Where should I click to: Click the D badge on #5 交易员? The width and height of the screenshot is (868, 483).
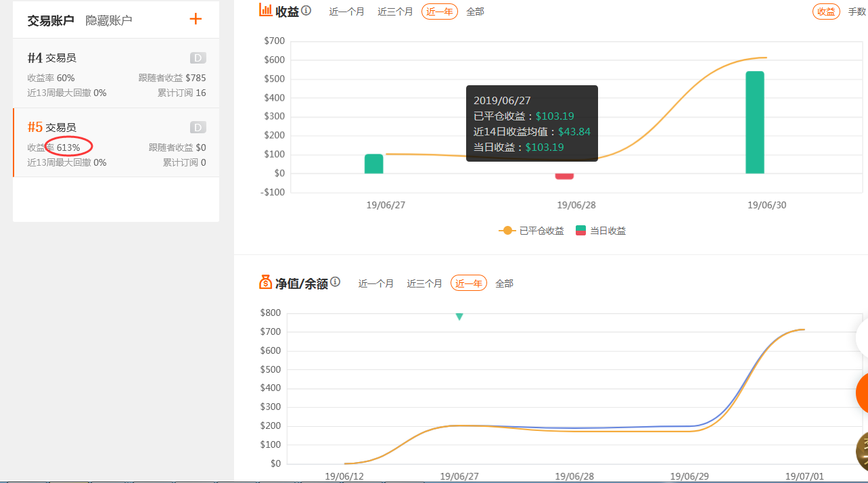(x=198, y=127)
